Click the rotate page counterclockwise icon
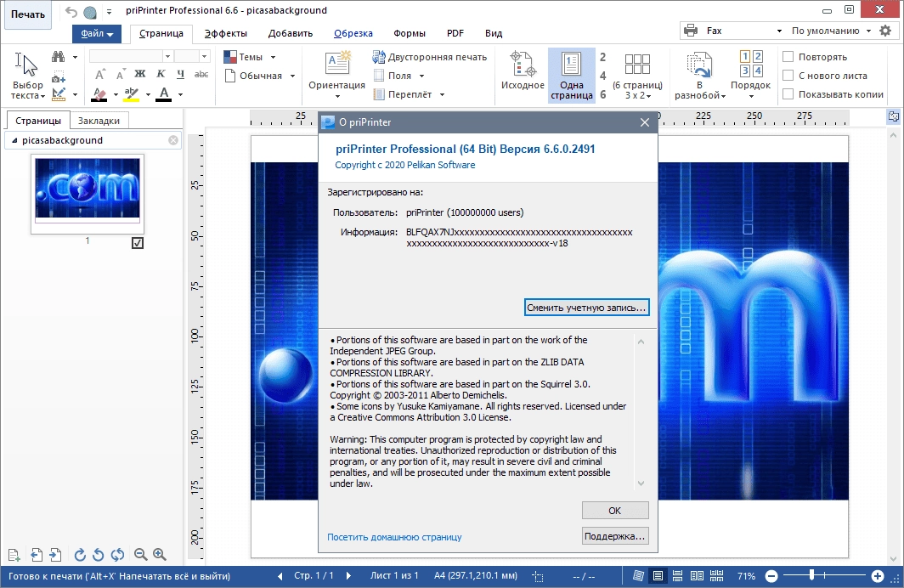Viewport: 904px width, 588px height. [99, 555]
